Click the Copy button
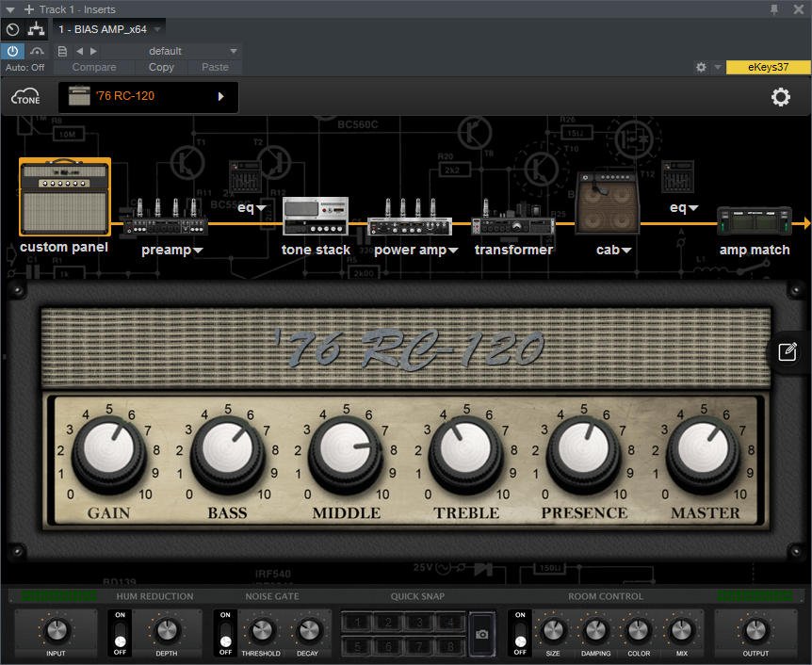Viewport: 812px width, 665px height. (161, 67)
